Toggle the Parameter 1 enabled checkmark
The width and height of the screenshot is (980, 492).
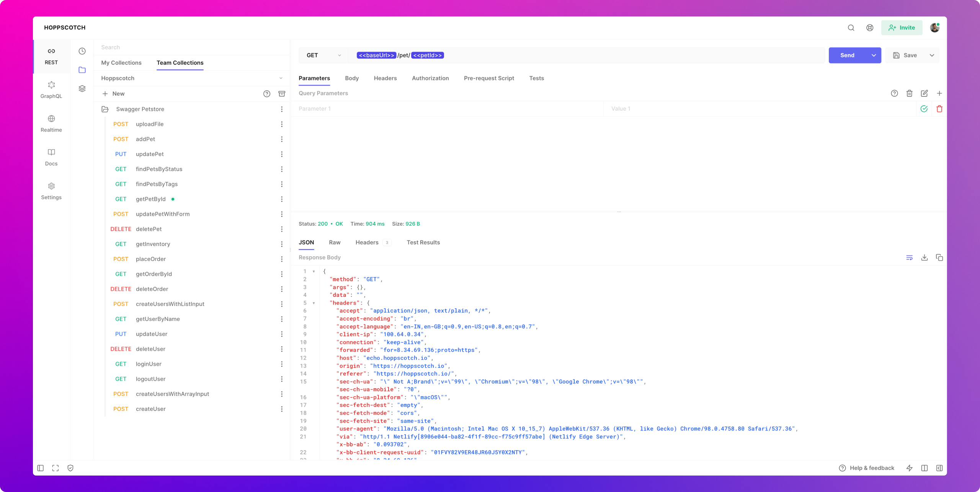(924, 109)
